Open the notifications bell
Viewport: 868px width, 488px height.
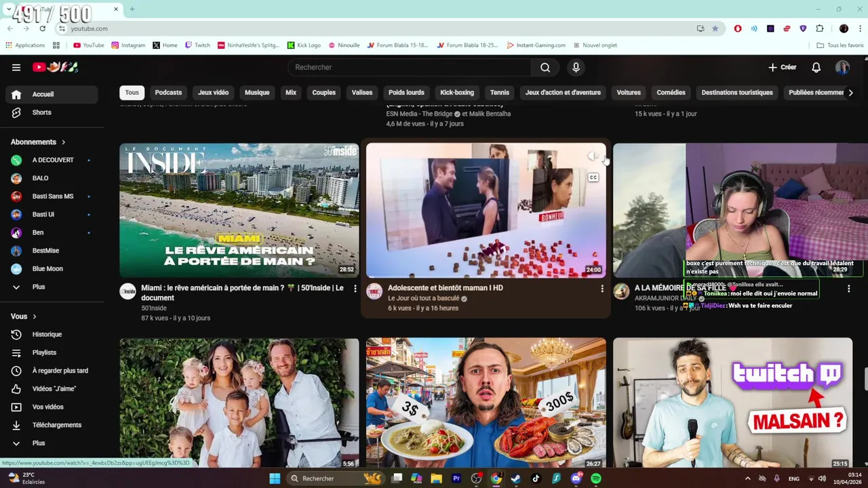[816, 67]
